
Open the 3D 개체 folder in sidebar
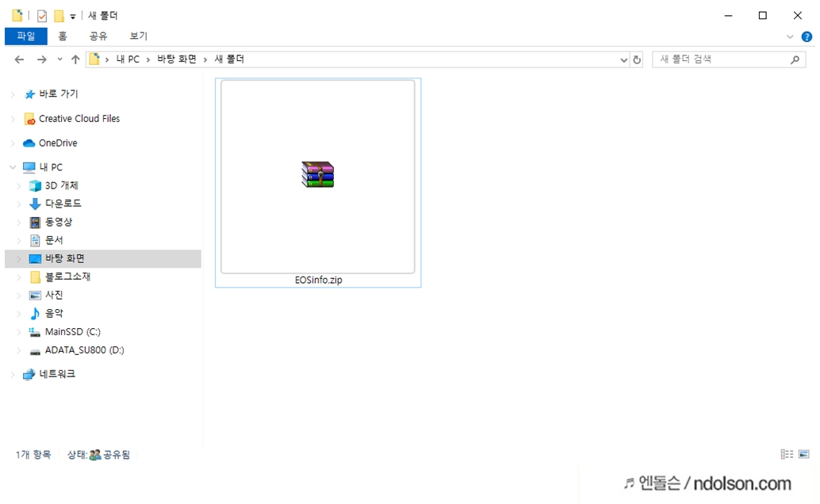[x=61, y=185]
